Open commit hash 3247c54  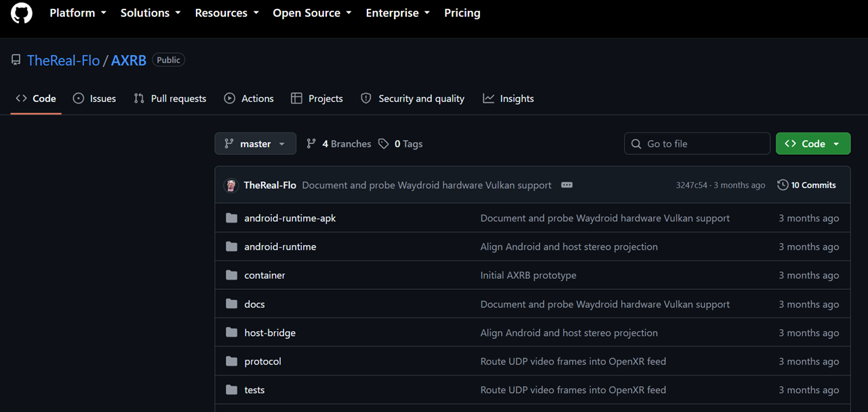point(691,185)
